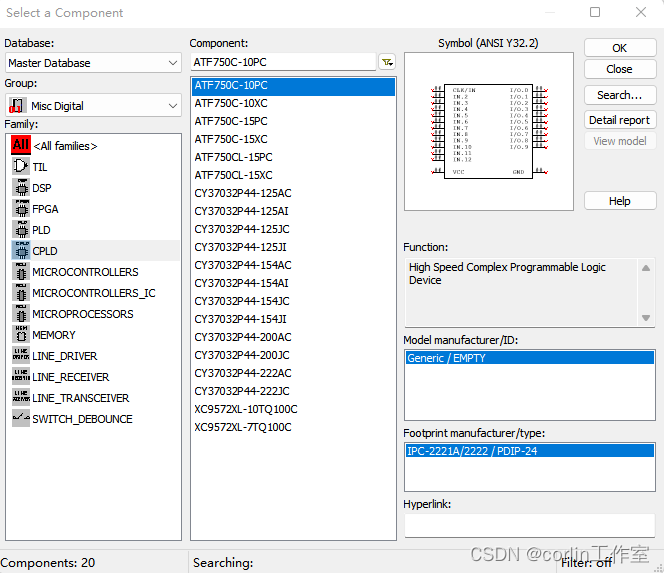Click the MICROPROCESSORS family icon
This screenshot has height=573, width=664.
[21, 314]
